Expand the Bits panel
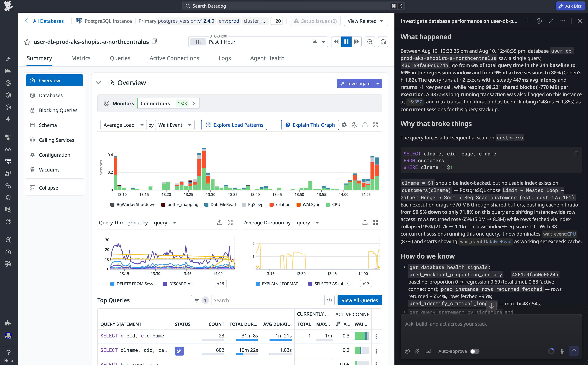588x365 pixels. pos(551,21)
